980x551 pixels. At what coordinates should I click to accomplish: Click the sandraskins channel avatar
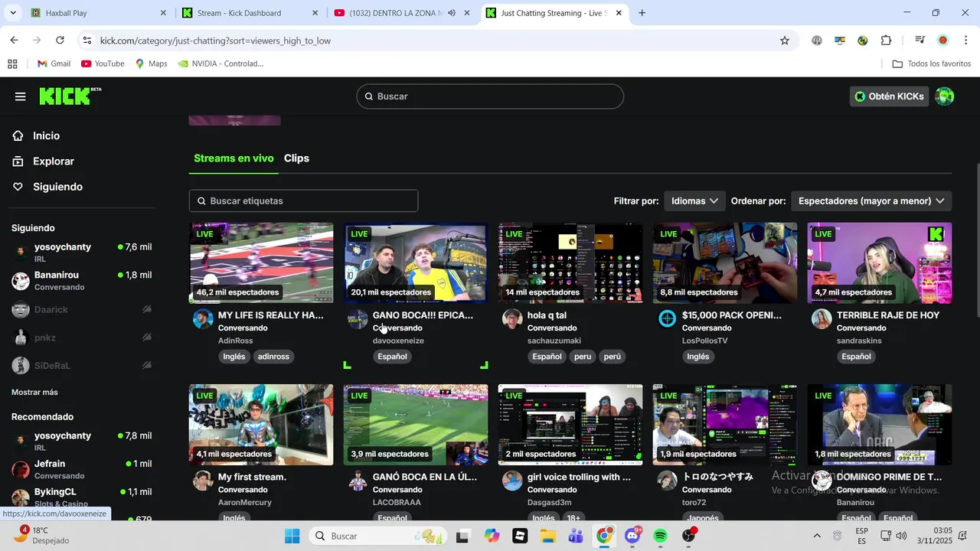click(x=822, y=319)
